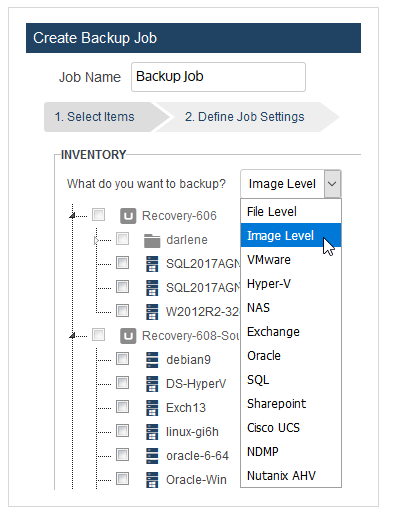The image size is (402, 530).
Task: Click the oracle-6-64 server icon
Action: pyautogui.click(x=152, y=456)
